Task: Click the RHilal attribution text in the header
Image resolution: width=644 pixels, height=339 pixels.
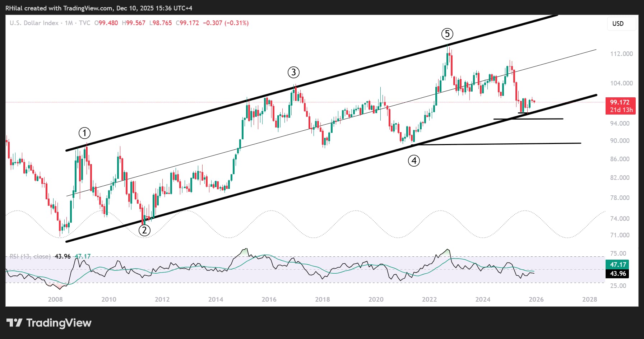Action: click(14, 8)
